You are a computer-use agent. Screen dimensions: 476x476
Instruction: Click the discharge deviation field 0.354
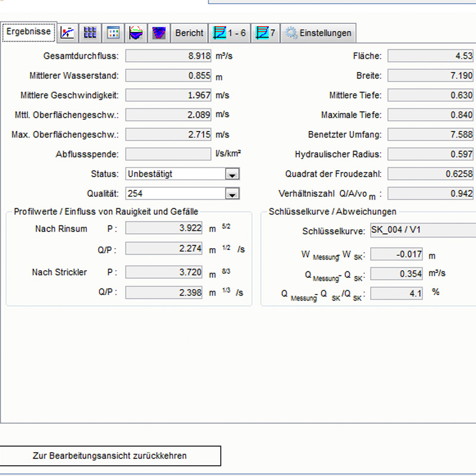coord(396,274)
